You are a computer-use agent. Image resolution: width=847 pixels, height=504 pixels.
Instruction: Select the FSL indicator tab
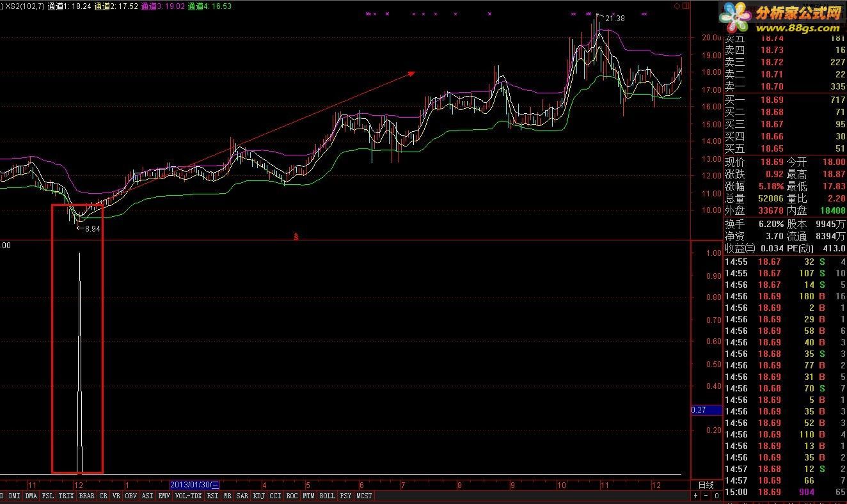[48, 496]
